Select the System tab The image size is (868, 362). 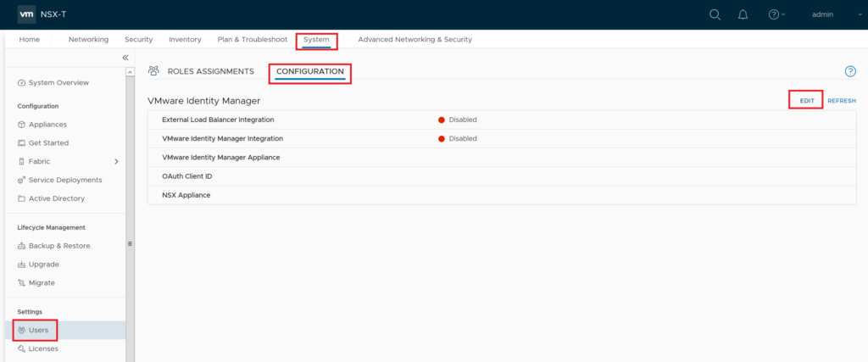click(316, 40)
